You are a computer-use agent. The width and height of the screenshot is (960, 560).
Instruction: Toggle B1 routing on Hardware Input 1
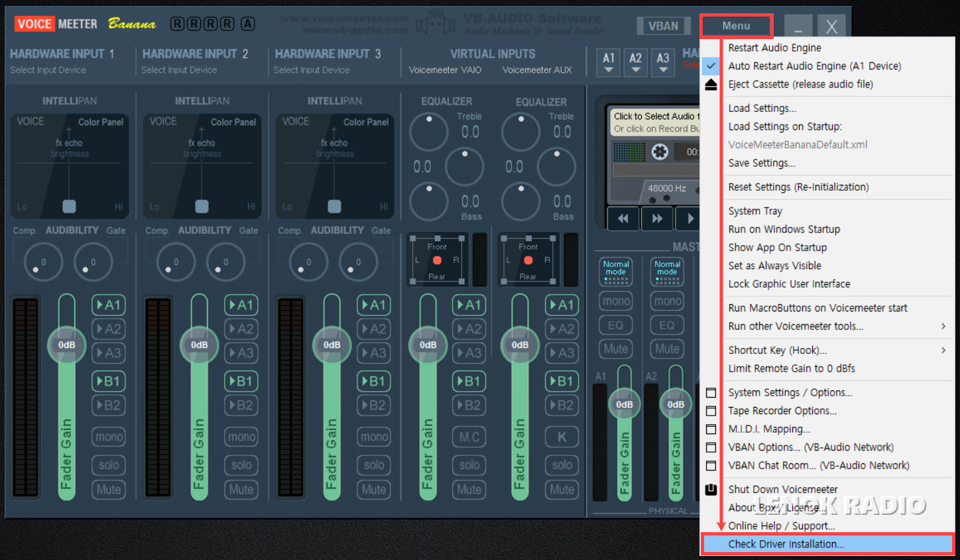tap(109, 381)
